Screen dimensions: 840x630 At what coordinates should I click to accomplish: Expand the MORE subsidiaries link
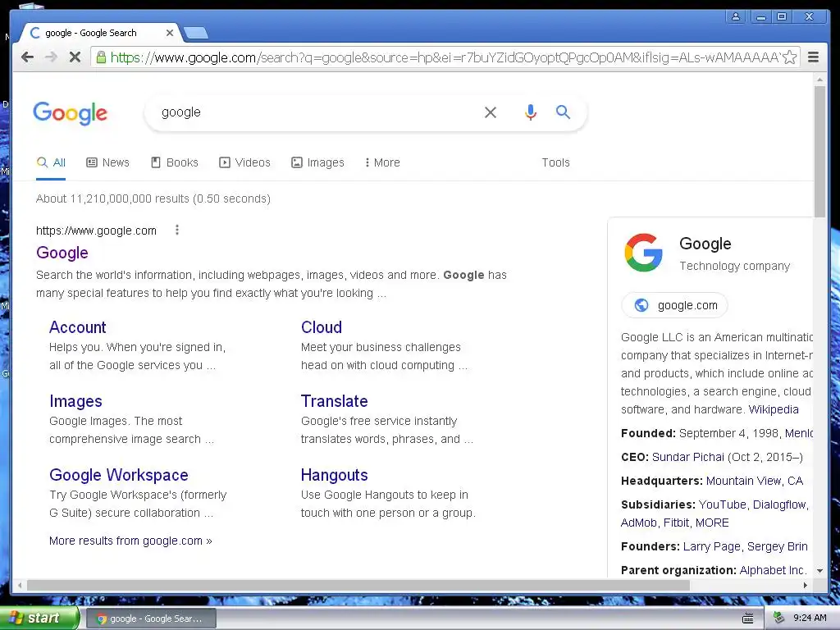click(x=712, y=523)
